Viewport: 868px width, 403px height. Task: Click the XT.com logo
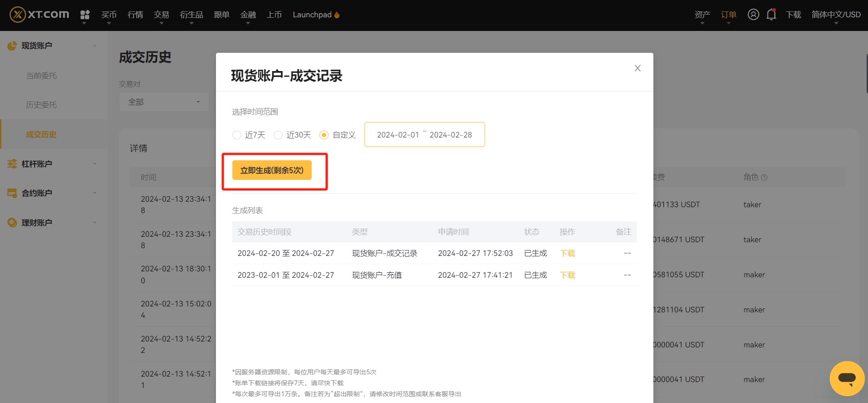click(39, 15)
